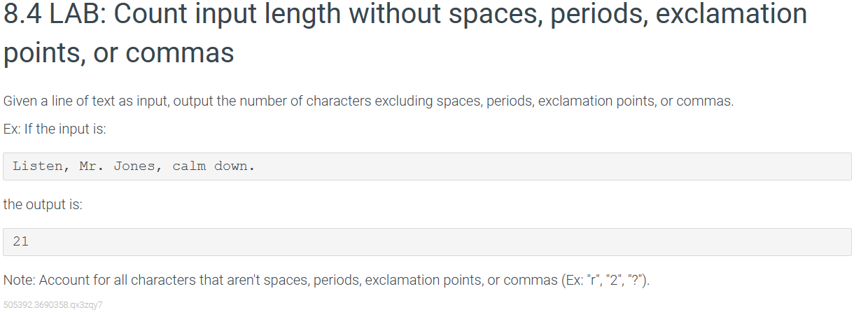This screenshot has height=312, width=868.
Task: Click 'Mr.' in the sample input
Action: pos(92,166)
